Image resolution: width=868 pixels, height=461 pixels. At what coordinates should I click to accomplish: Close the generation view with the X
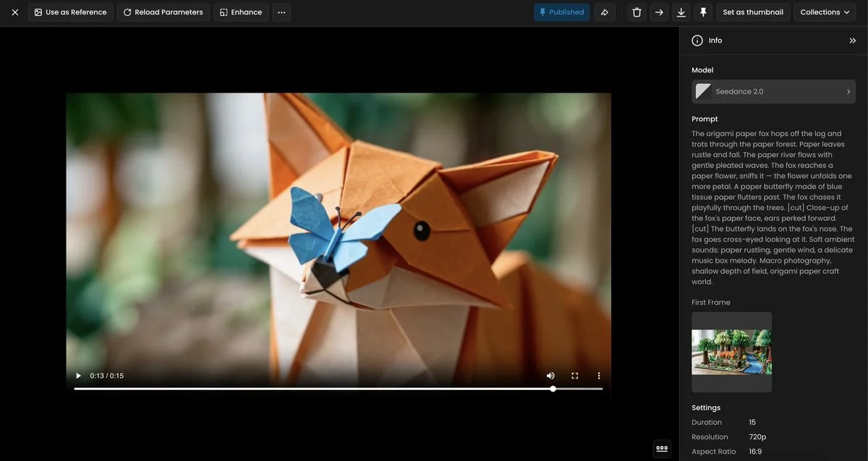pyautogui.click(x=14, y=12)
